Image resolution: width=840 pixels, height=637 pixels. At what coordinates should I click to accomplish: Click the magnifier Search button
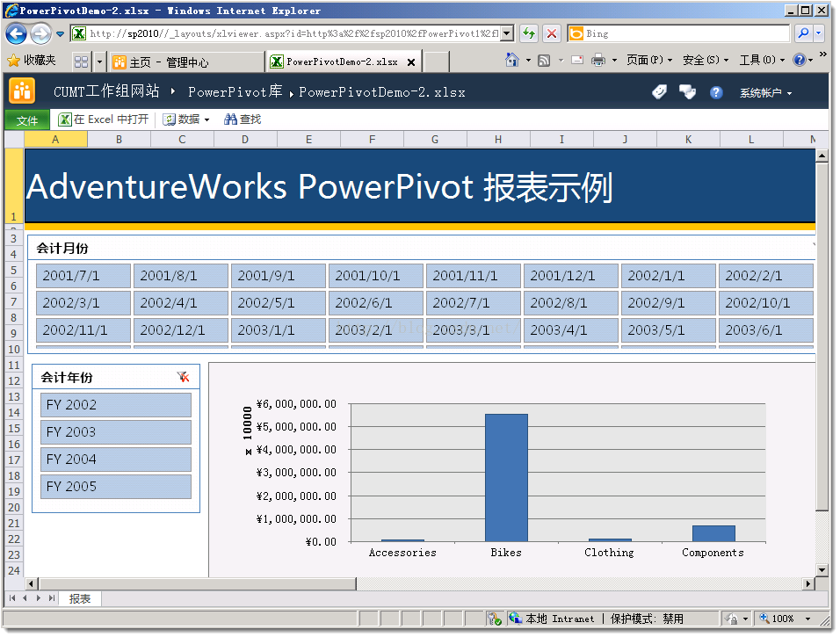[x=803, y=33]
